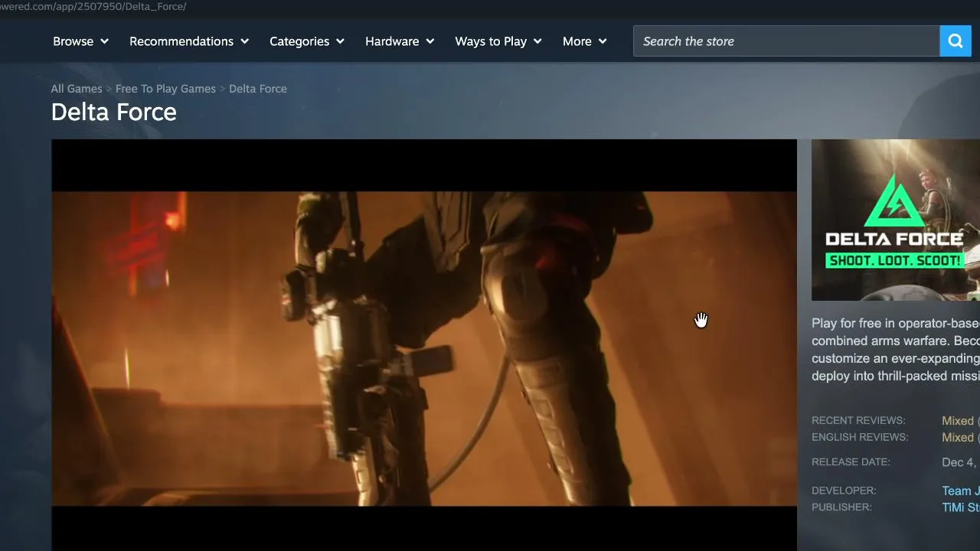Expand the More menu
980x551 pixels.
[x=585, y=41]
